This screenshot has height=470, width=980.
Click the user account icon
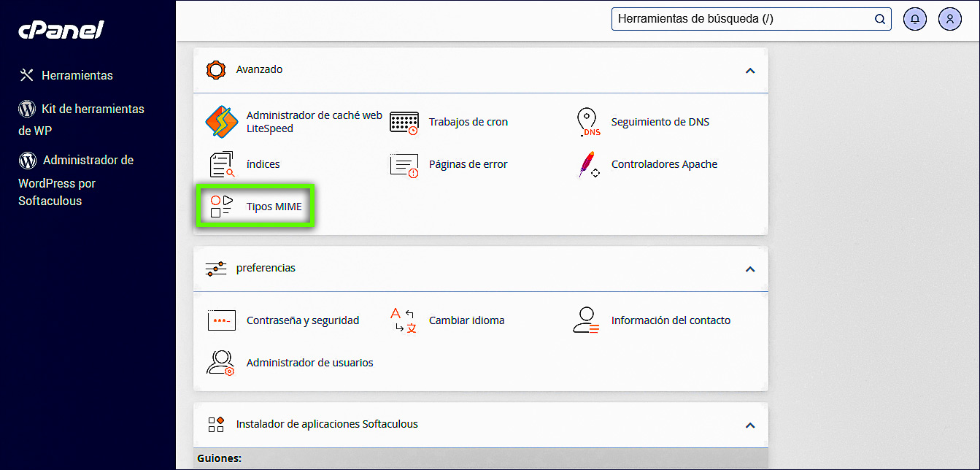coord(949,18)
